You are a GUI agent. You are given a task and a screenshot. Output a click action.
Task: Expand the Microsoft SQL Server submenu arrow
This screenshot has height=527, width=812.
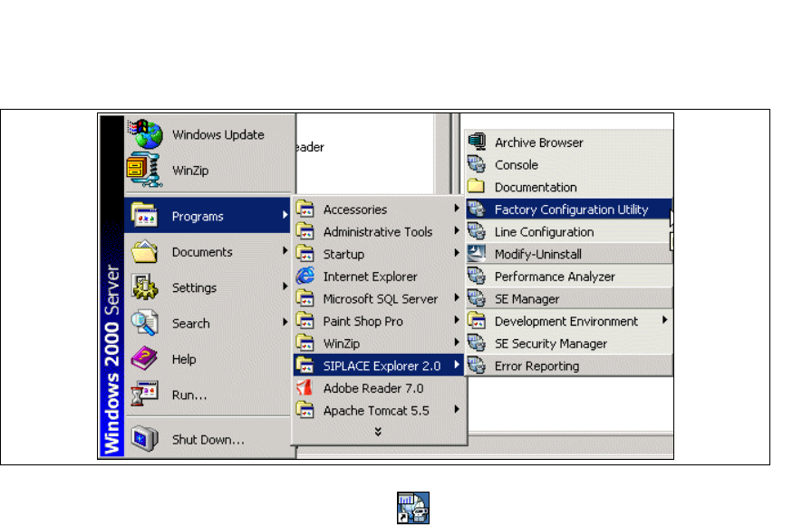coord(456,297)
